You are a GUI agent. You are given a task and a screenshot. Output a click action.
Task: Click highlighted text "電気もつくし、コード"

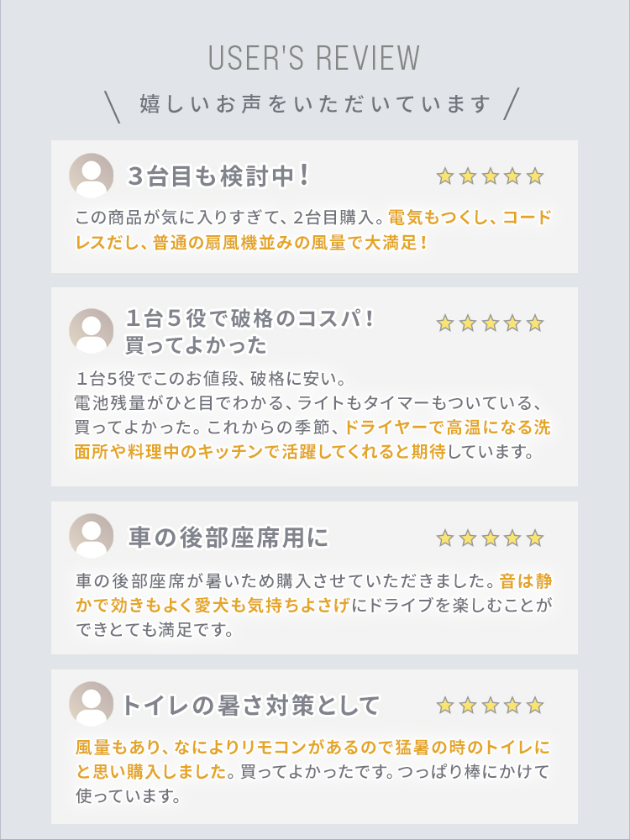[x=470, y=218]
